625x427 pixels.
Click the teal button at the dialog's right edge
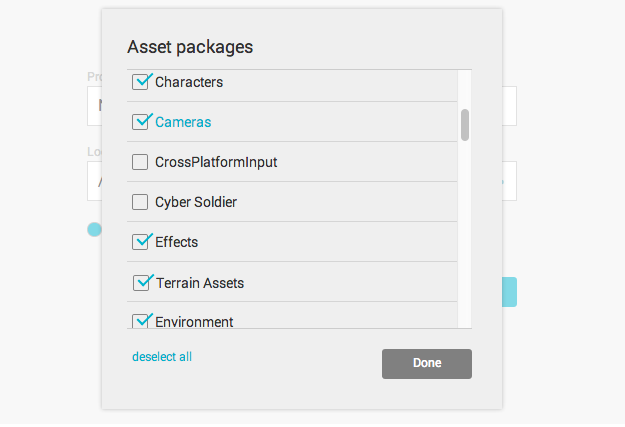510,292
